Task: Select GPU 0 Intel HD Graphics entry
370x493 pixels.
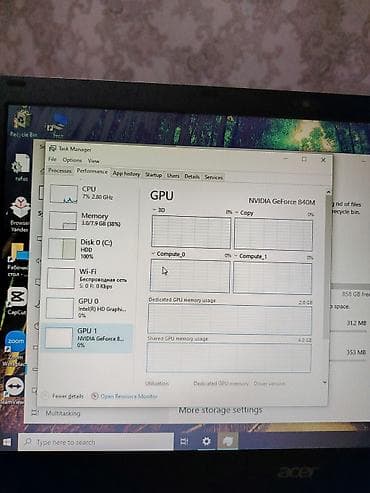Action: click(x=88, y=308)
